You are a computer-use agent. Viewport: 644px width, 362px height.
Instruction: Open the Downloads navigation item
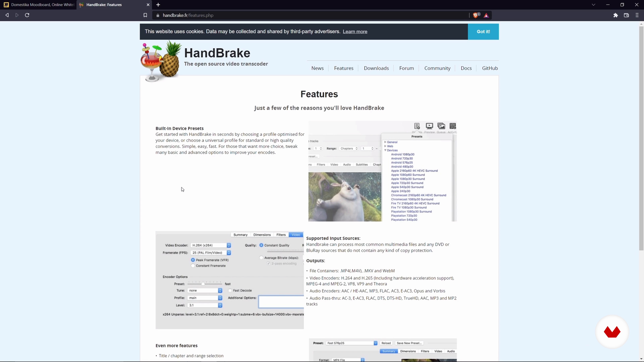tap(376, 68)
